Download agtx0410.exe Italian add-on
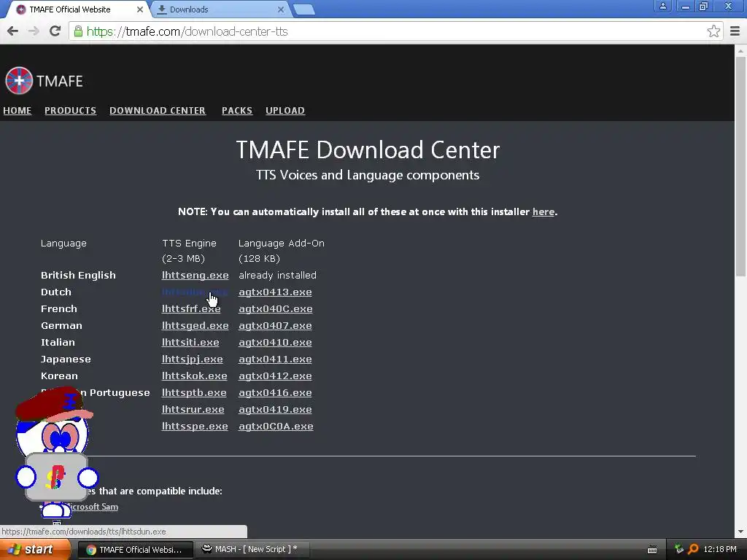Image resolution: width=747 pixels, height=560 pixels. click(275, 343)
